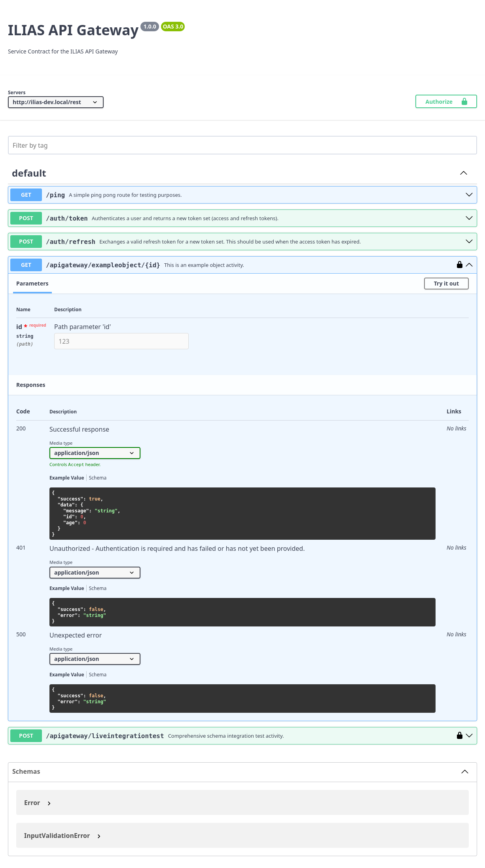Select the Parameters tab
Image resolution: width=485 pixels, height=868 pixels.
pyautogui.click(x=32, y=284)
